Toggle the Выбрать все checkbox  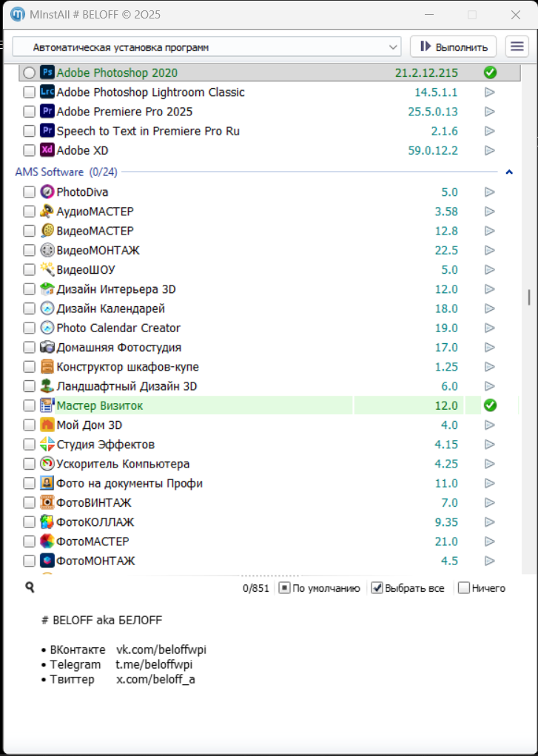377,588
